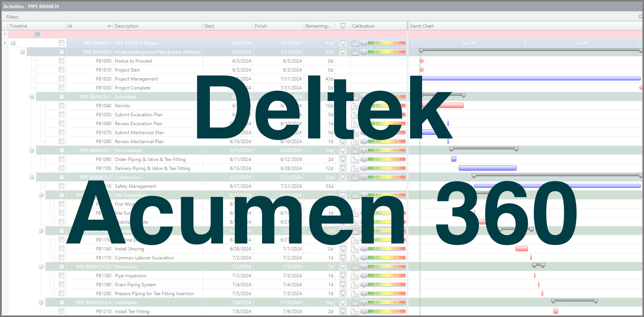The height and width of the screenshot is (317, 644).
Task: Click the Notice to Proceed milestone diamond
Action: 422,61
